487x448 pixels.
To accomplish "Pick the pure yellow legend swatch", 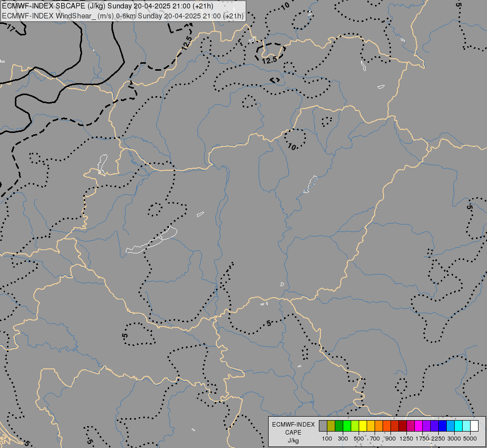I will [363, 426].
